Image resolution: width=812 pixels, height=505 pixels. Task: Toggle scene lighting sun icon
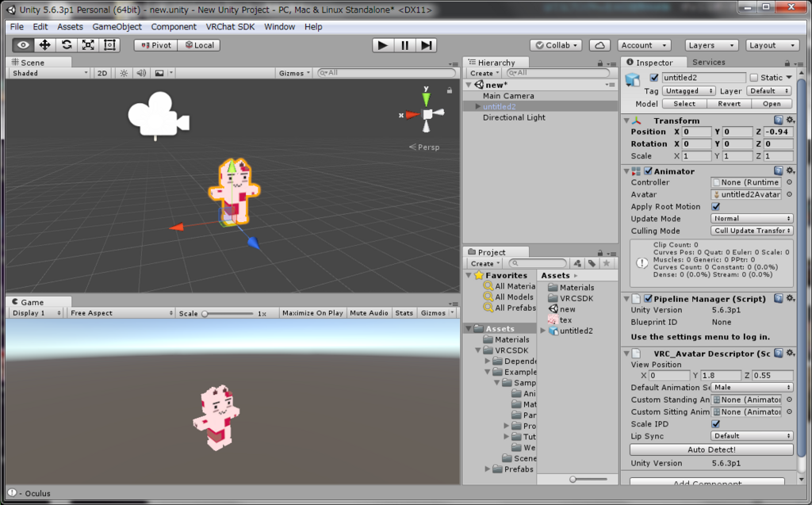(124, 73)
